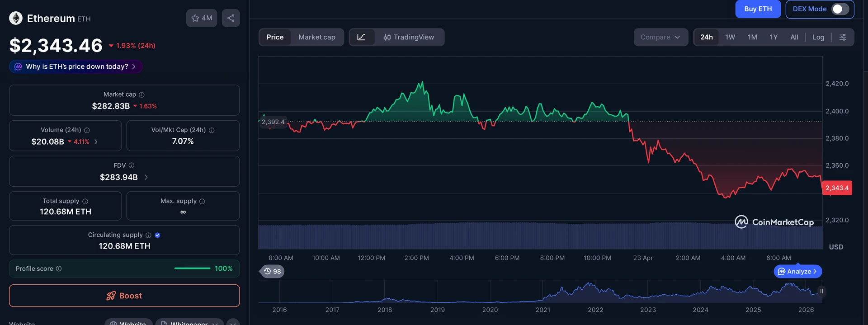Image resolution: width=868 pixels, height=325 pixels.
Task: Click the verified checkmark badge by Circulating supply
Action: coord(157,235)
